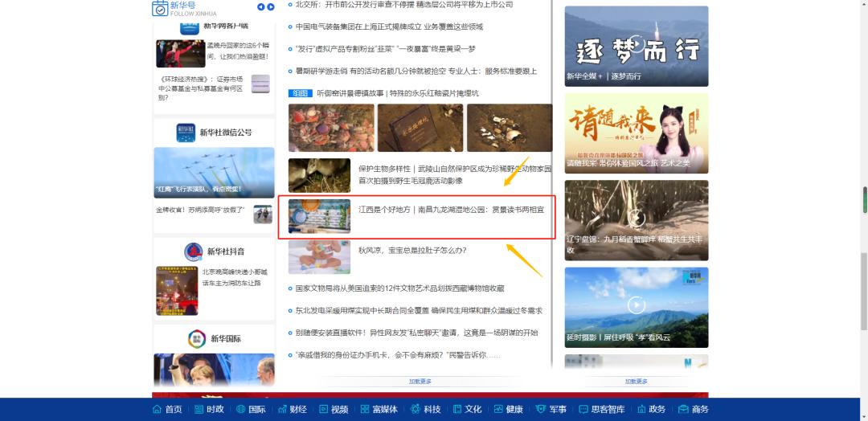Open the 秋风凉 宝宝总是拉肚子怎么办 article link
868x421 pixels.
point(412,250)
